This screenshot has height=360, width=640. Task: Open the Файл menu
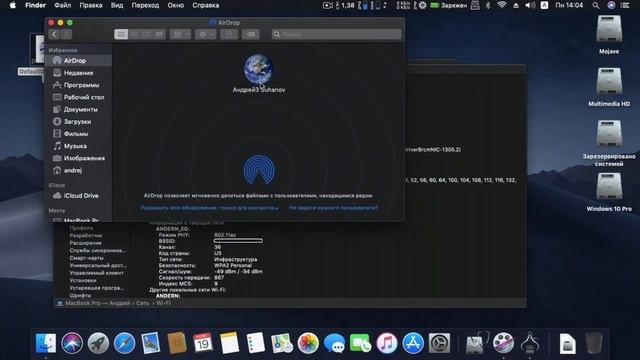(x=62, y=5)
